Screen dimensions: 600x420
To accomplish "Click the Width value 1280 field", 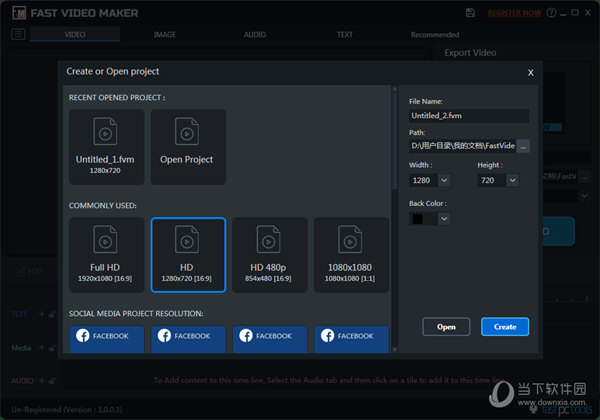I will point(423,180).
